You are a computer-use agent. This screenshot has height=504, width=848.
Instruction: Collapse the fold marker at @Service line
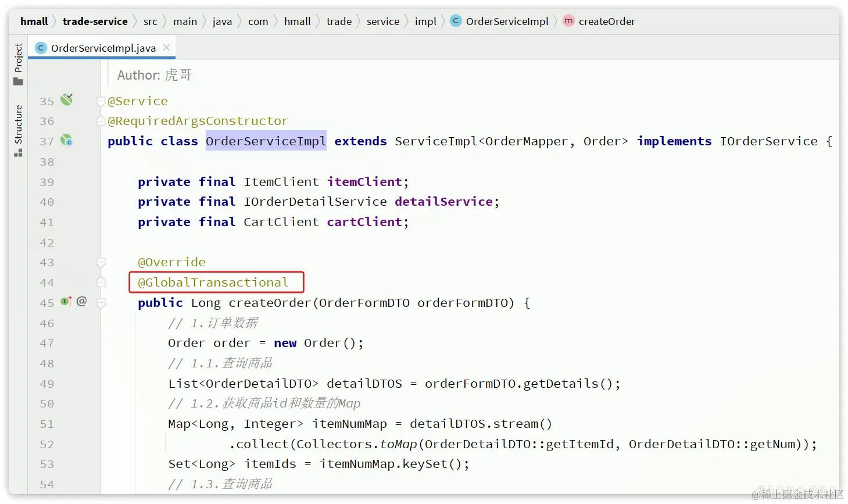101,101
